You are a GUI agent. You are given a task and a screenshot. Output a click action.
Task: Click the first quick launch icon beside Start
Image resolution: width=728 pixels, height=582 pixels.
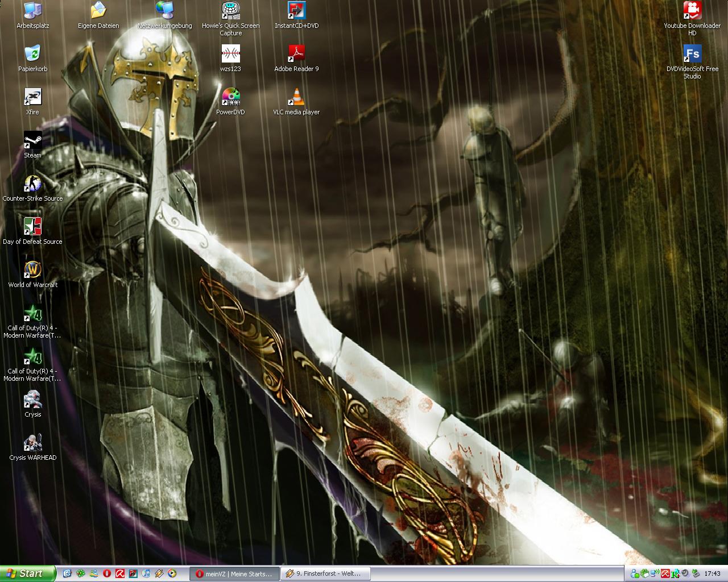pos(67,573)
